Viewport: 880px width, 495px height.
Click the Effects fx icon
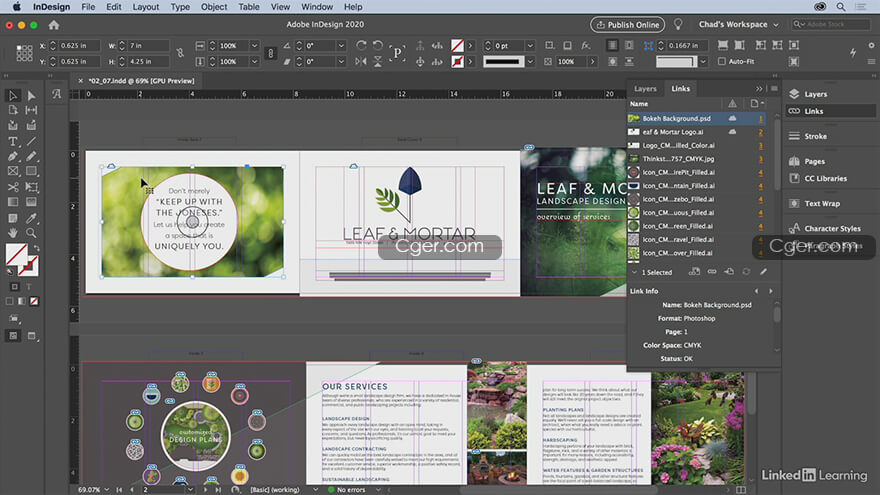tap(585, 45)
